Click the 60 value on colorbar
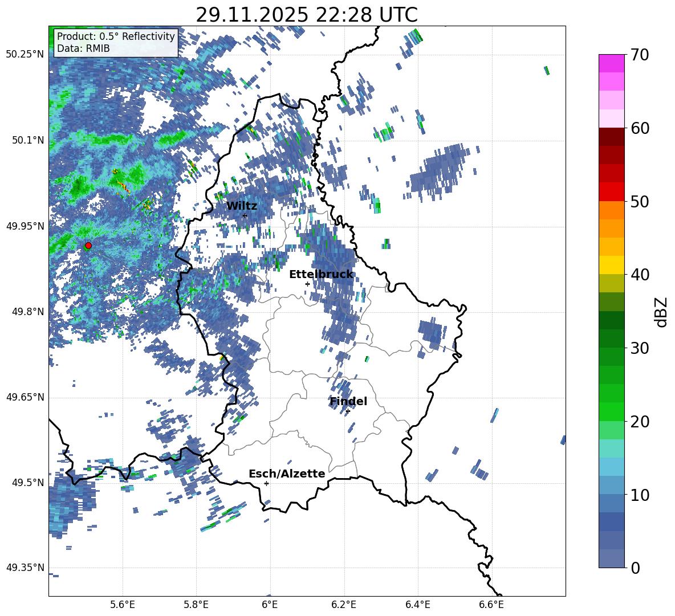This screenshot has width=675, height=616. pyautogui.click(x=640, y=128)
